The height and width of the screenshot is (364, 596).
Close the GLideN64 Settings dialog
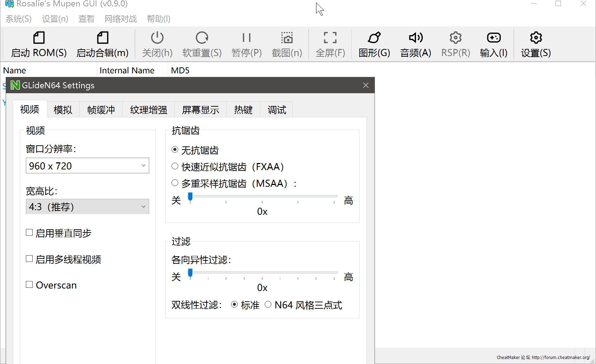[366, 85]
